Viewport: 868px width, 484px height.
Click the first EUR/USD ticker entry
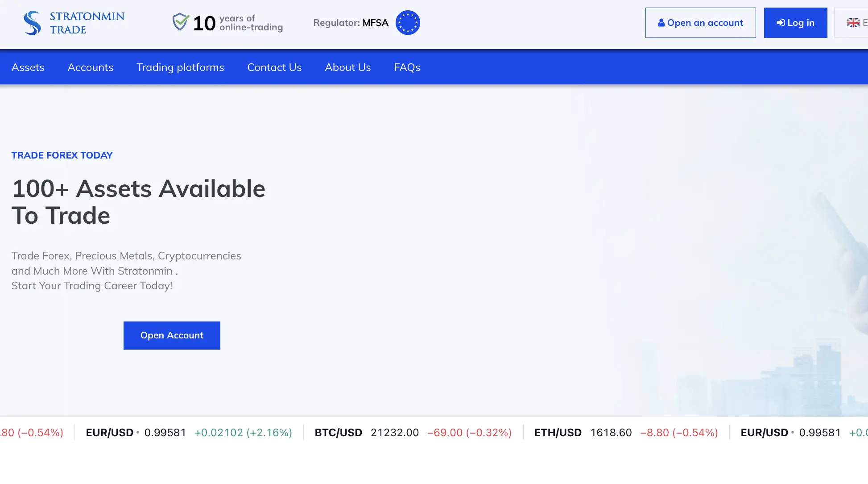coord(189,433)
